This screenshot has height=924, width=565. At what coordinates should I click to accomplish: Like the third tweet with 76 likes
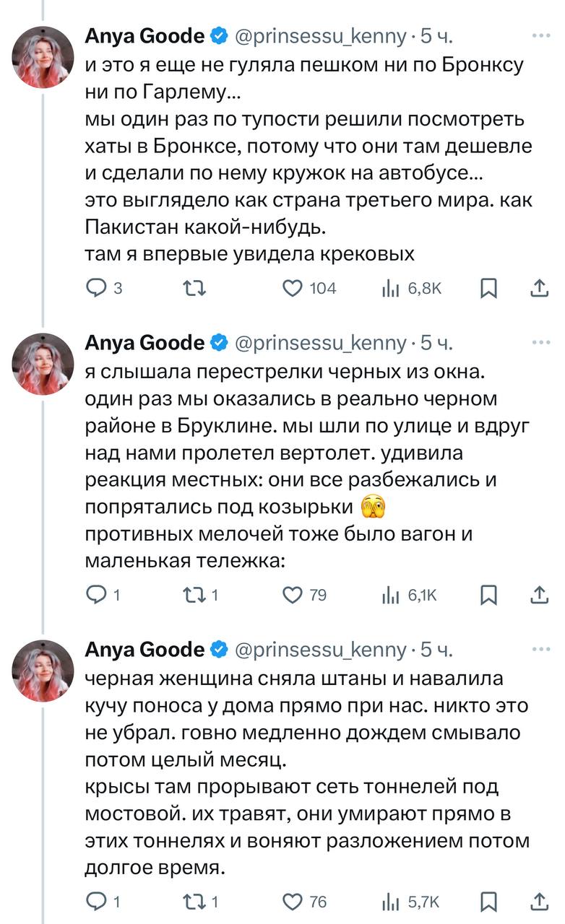(292, 902)
